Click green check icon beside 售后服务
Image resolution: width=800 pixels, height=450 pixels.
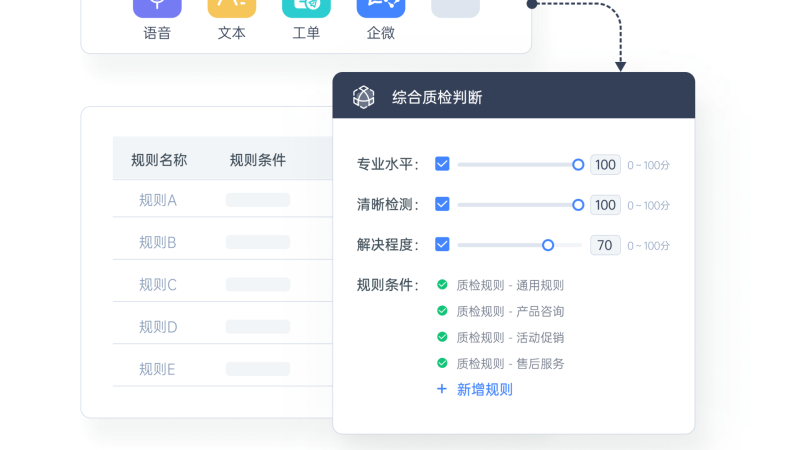(x=442, y=363)
